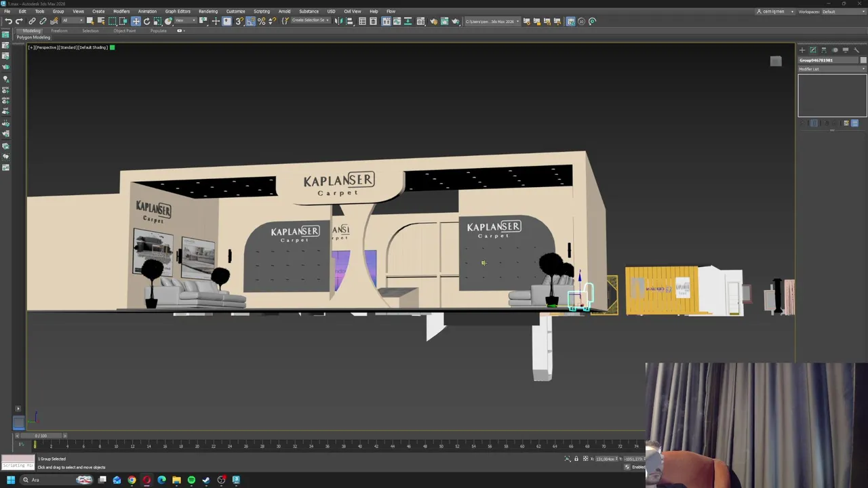Open the Select by Name tool
The height and width of the screenshot is (488, 868).
click(101, 21)
